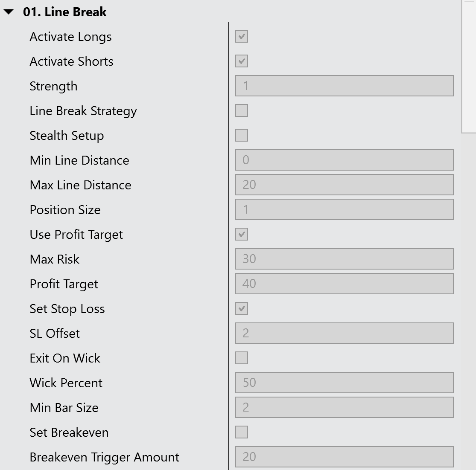Disable the Set Stop Loss option
This screenshot has height=470, width=476.
tap(241, 308)
